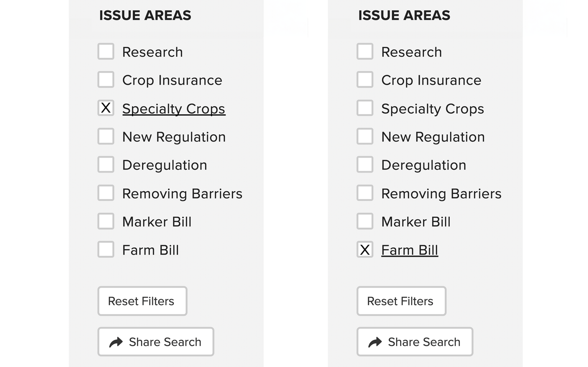Check the unchecked Specialty Crops checkbox
Screen dimensions: 588x367
365,108
